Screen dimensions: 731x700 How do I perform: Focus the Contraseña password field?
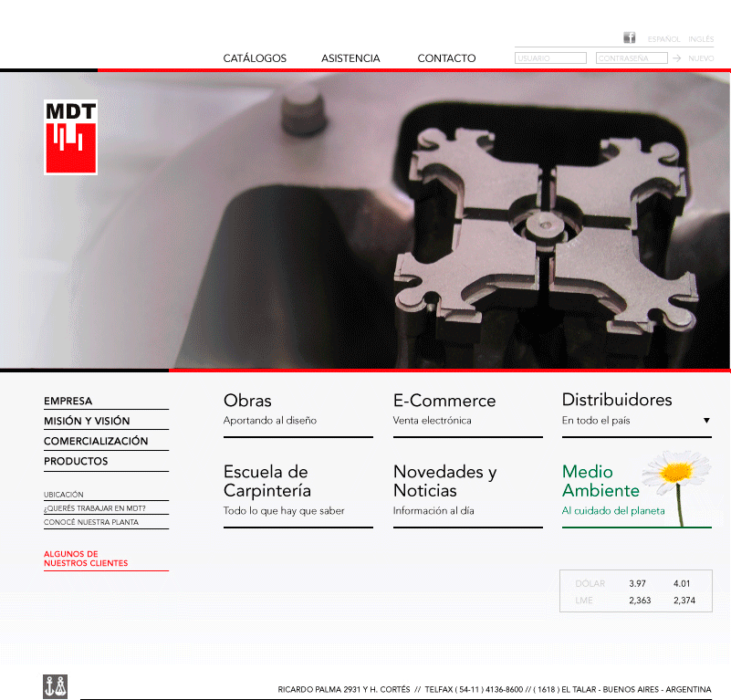point(632,58)
